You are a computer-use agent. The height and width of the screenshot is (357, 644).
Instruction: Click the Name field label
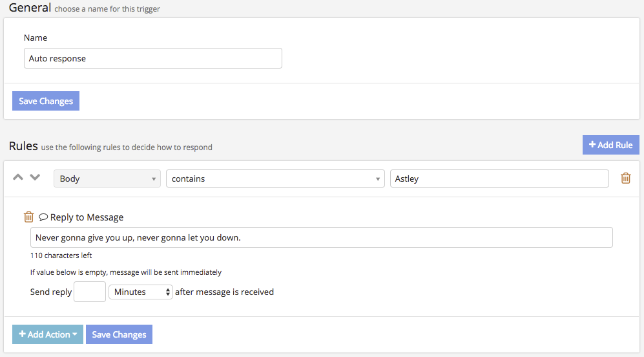click(36, 38)
